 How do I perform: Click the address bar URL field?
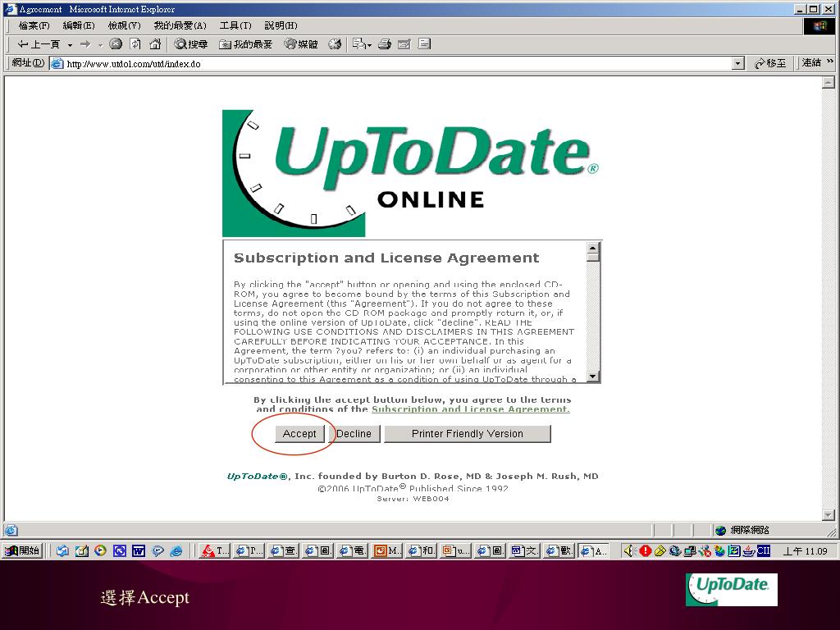click(x=397, y=64)
